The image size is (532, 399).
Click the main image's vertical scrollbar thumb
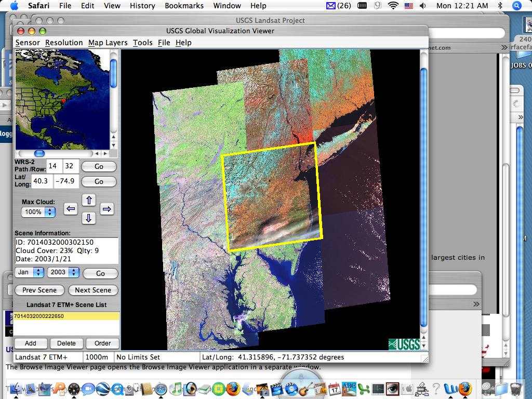point(424,197)
